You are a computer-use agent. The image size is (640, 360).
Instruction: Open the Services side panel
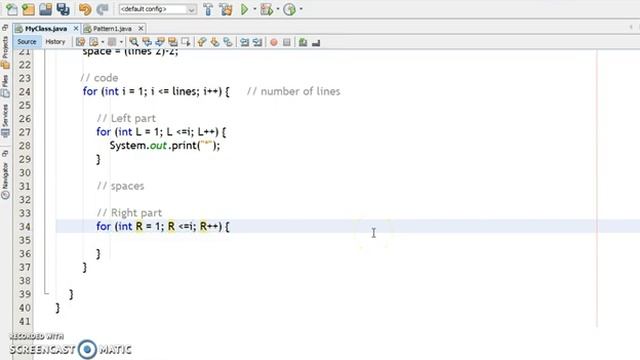point(5,120)
